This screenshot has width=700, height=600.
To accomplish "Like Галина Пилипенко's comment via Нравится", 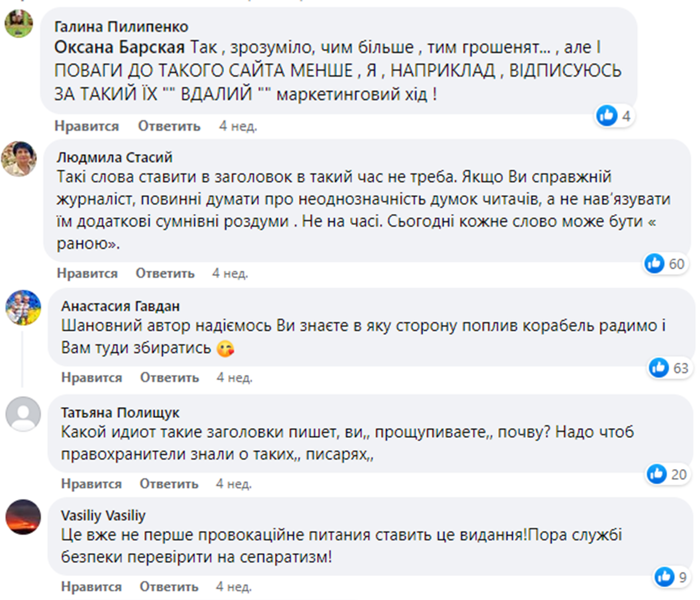I will tap(87, 126).
